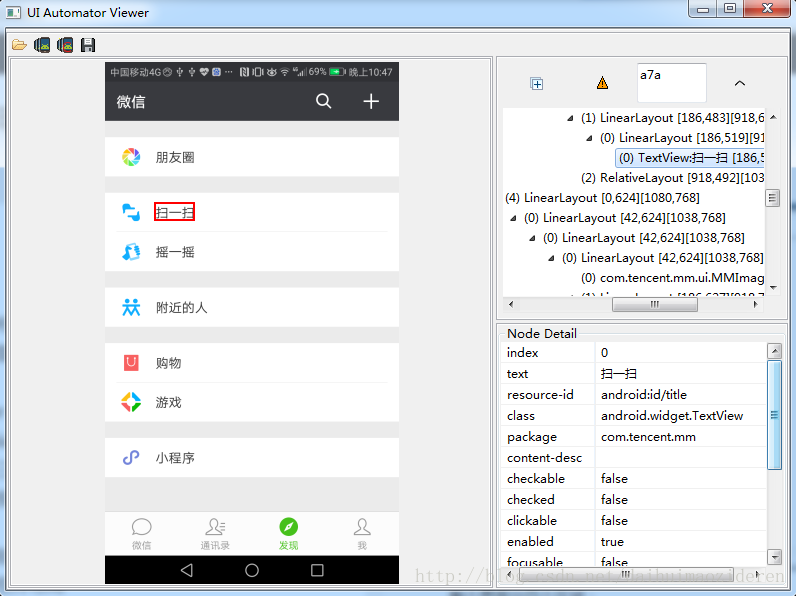The width and height of the screenshot is (796, 596).
Task: Click the first Device Screenshot toolbar icon
Action: (42, 45)
